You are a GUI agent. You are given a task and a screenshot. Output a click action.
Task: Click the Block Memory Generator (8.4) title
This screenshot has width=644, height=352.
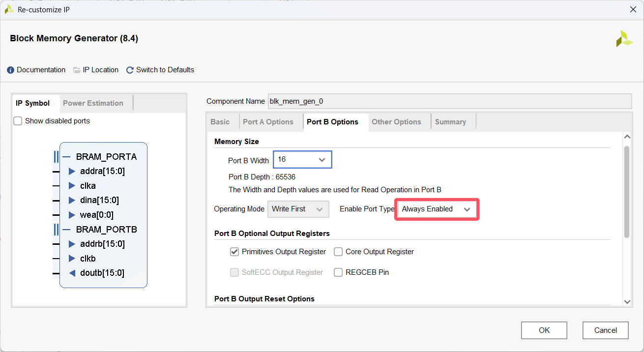point(74,38)
